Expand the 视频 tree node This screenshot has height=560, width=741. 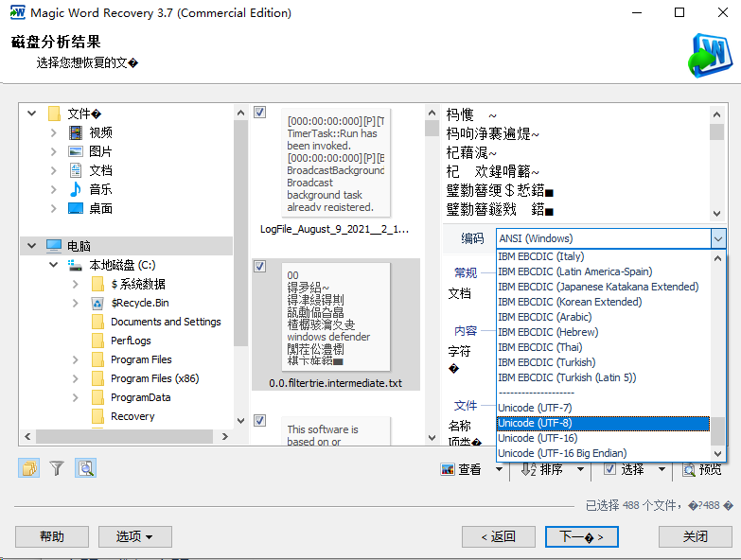[53, 132]
